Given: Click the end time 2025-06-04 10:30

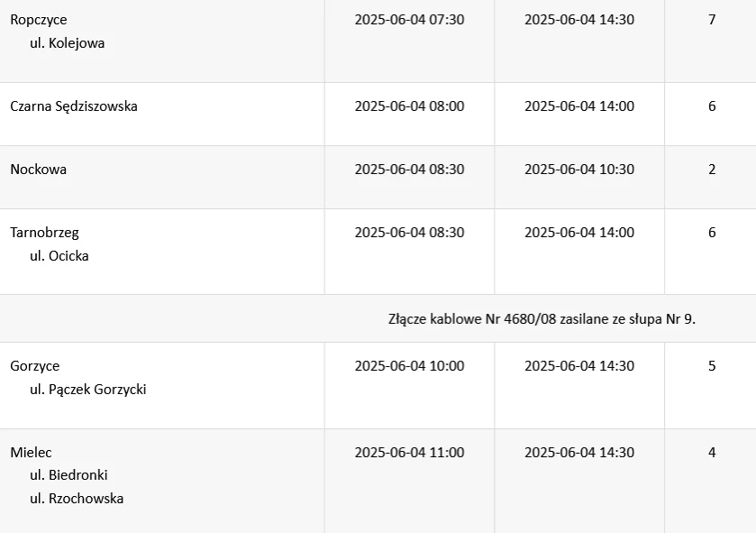Looking at the screenshot, I should coord(579,170).
